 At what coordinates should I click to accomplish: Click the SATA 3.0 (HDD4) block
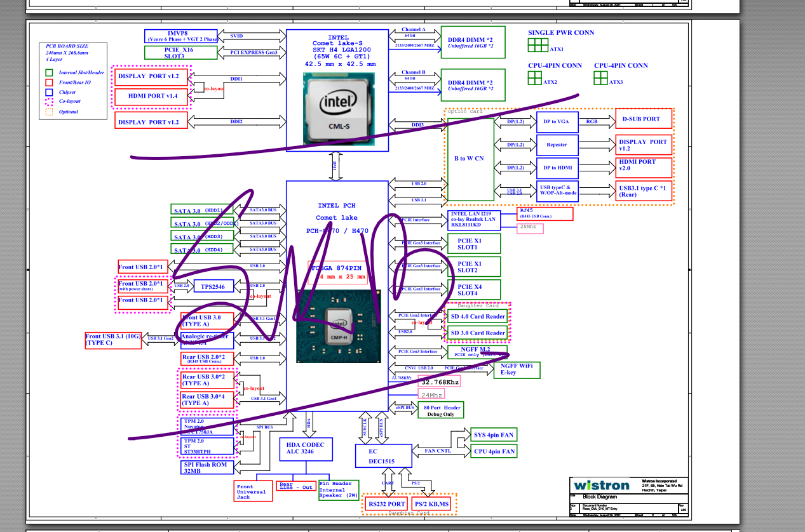202,250
